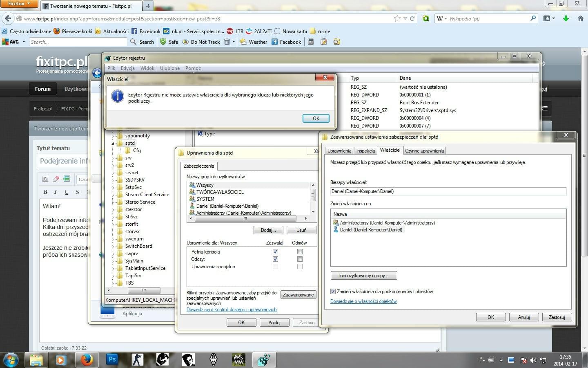Toggle Pełna kontrola Zezwalaj checkbox
This screenshot has width=588, height=368.
pyautogui.click(x=275, y=252)
